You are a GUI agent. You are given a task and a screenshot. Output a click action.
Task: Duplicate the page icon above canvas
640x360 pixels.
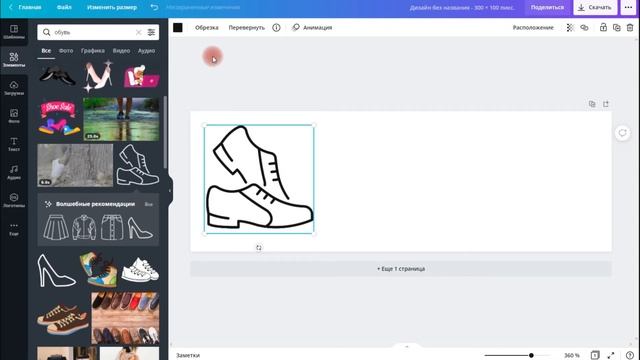[592, 104]
